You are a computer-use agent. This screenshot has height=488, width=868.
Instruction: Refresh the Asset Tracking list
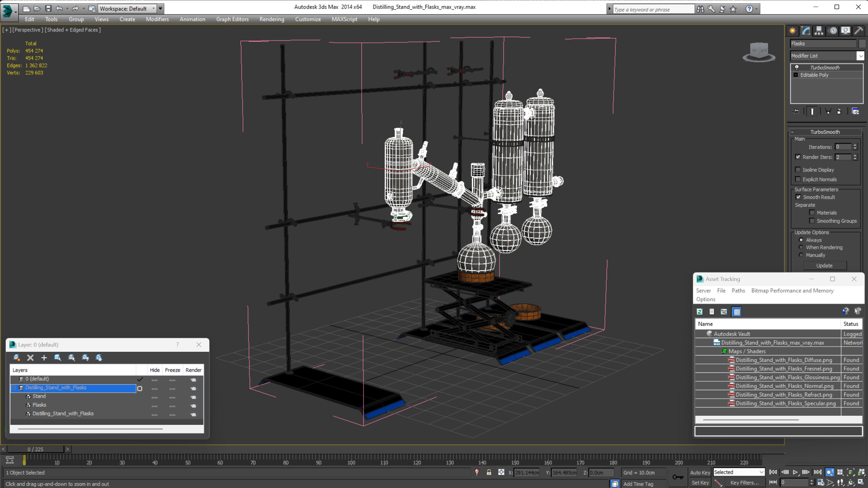click(x=699, y=312)
